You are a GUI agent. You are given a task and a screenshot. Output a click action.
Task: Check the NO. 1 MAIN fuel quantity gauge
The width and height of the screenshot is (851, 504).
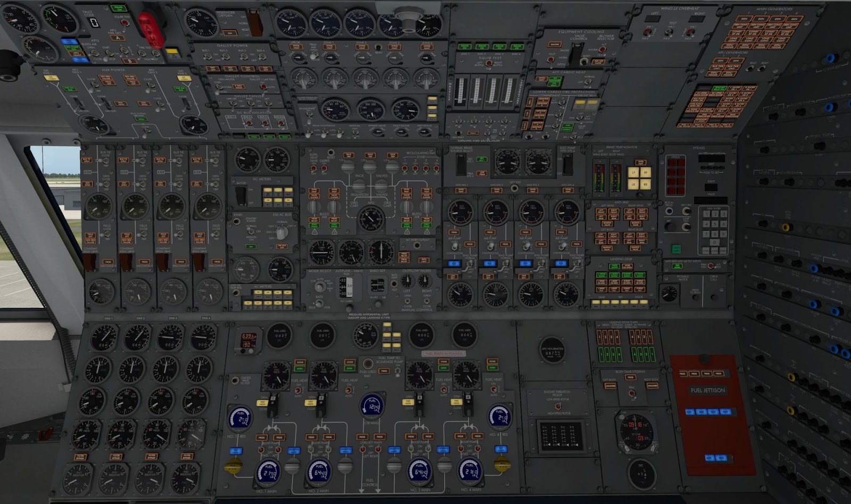(267, 472)
